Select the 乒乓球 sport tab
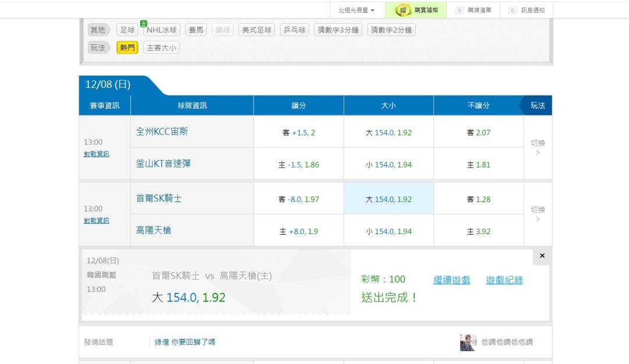 coord(295,30)
